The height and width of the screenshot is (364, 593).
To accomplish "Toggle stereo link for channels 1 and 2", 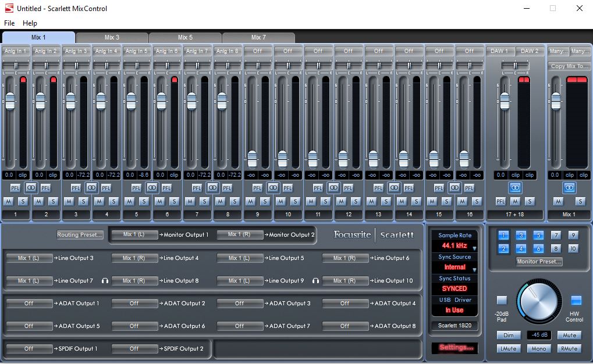I will (31, 187).
